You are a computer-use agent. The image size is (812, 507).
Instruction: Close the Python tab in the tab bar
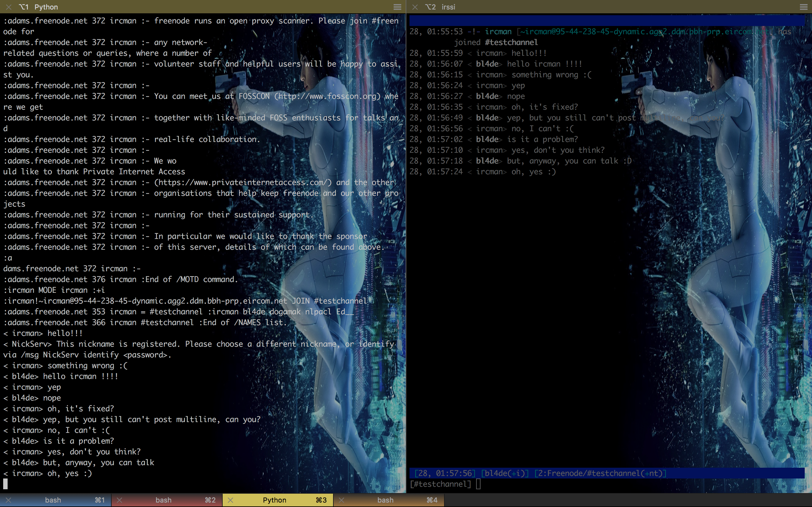[231, 500]
